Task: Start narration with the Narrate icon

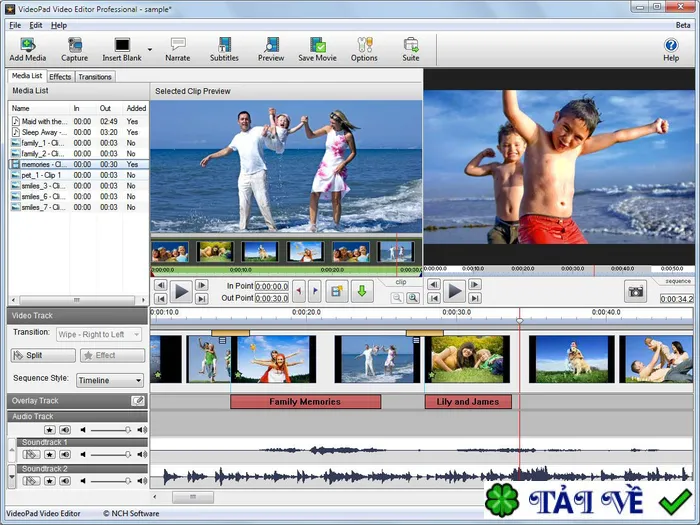Action: (178, 49)
